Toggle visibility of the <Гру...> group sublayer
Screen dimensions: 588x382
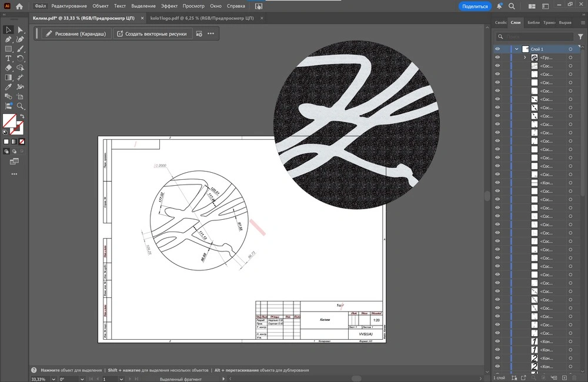pyautogui.click(x=497, y=58)
